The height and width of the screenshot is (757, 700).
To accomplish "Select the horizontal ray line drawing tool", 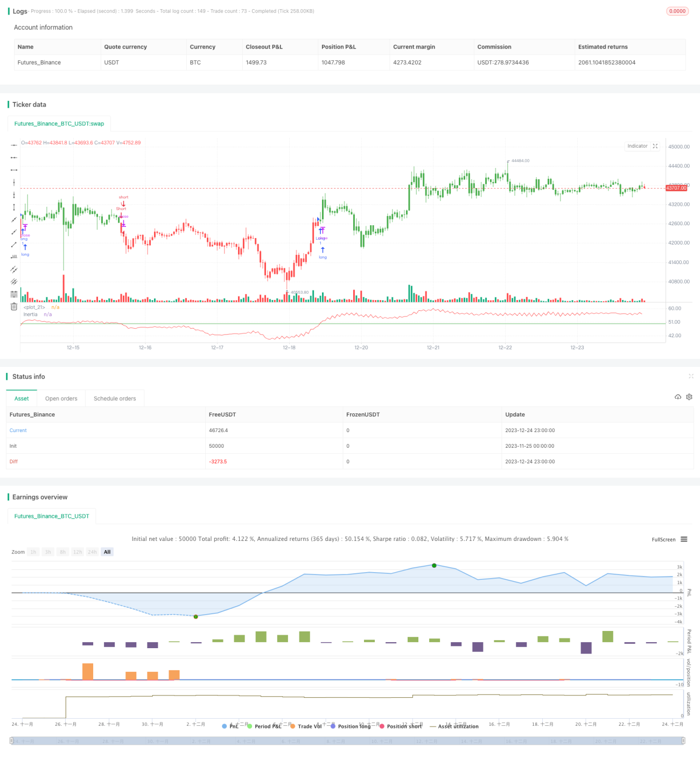I will [x=14, y=157].
